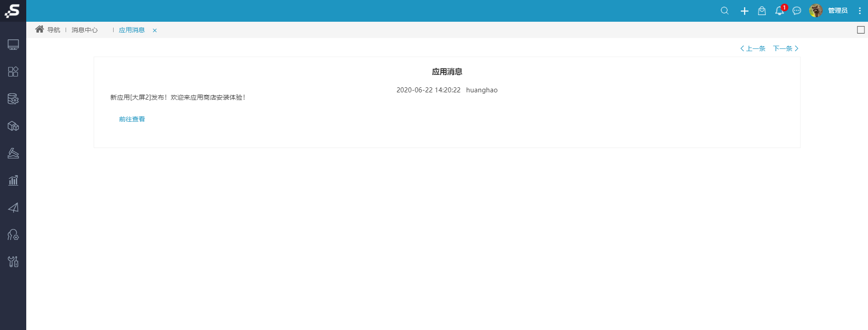This screenshot has width=868, height=330.
Task: Open the 管理员 user menu
Action: point(838,10)
